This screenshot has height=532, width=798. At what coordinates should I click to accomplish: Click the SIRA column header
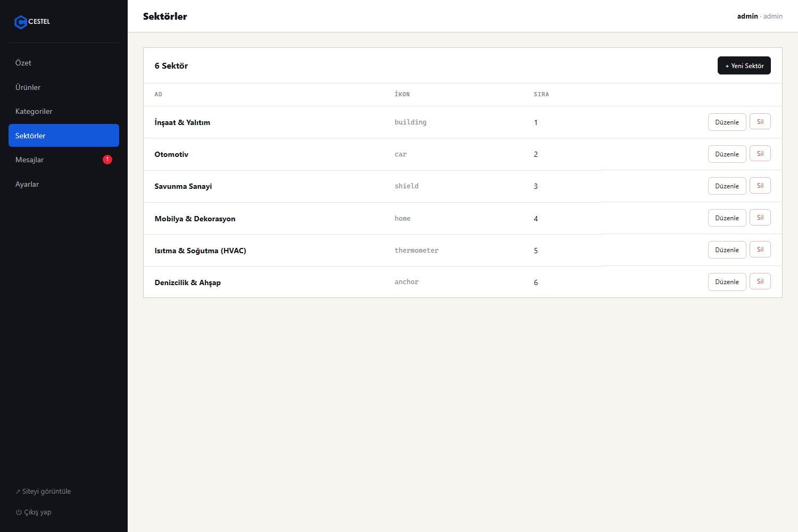[542, 95]
